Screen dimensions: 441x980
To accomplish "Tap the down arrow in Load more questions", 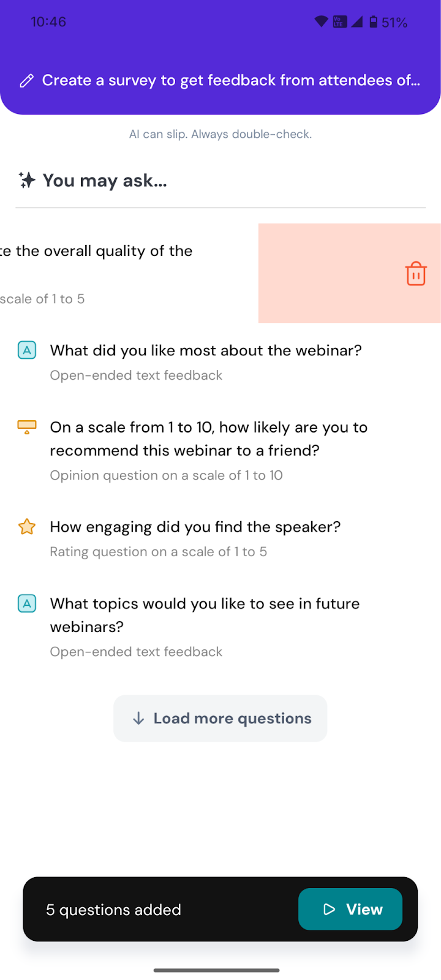I will (x=139, y=718).
